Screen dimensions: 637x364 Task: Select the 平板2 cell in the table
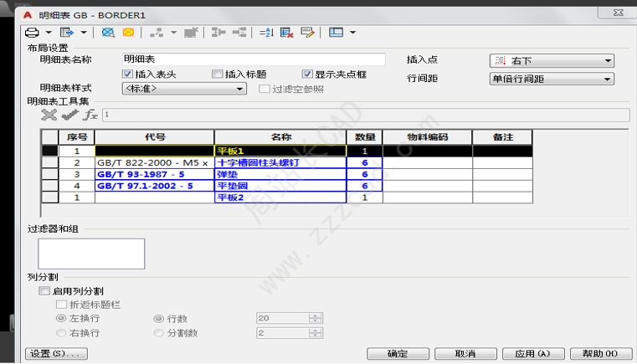click(280, 197)
